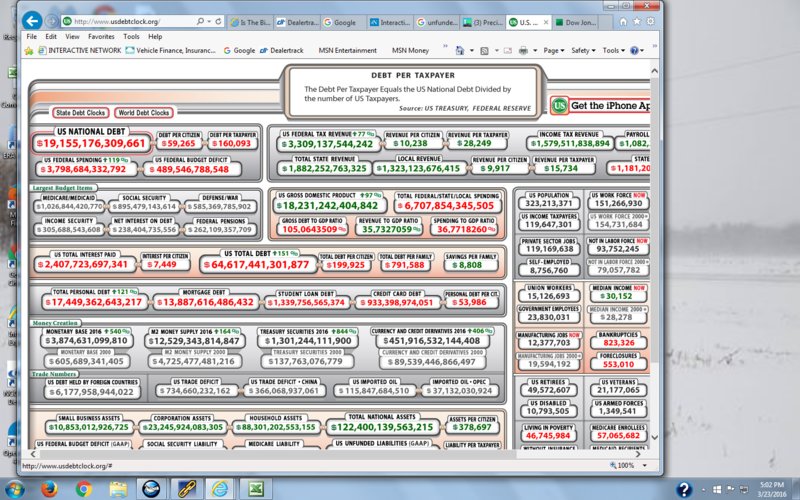Click the Print icon in command bar
This screenshot has width=800, height=500.
[x=523, y=51]
